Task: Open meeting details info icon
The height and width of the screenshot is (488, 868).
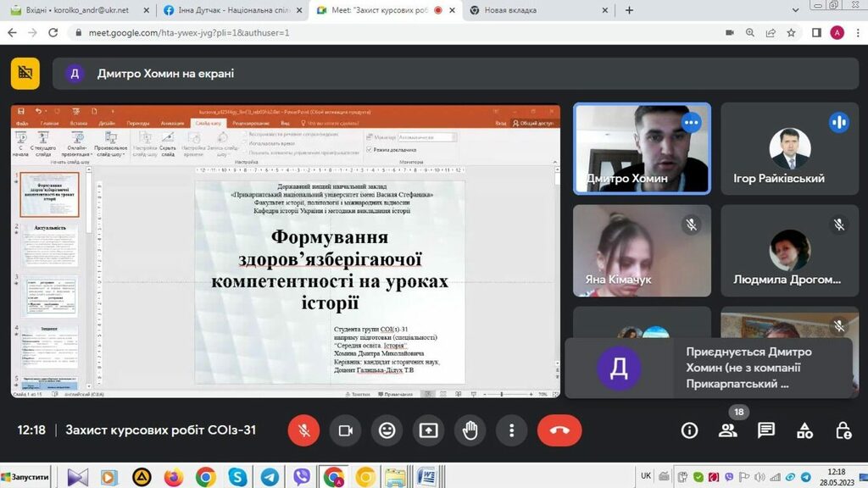Action: (689, 430)
